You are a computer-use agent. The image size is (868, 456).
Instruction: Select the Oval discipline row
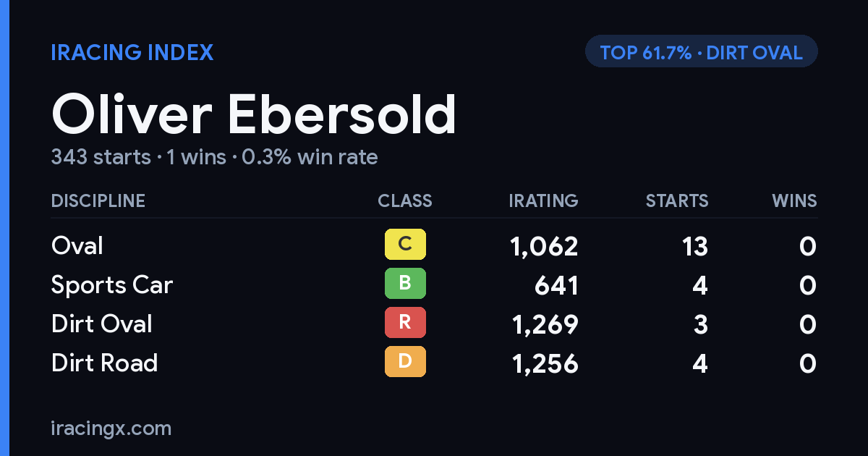(434, 245)
